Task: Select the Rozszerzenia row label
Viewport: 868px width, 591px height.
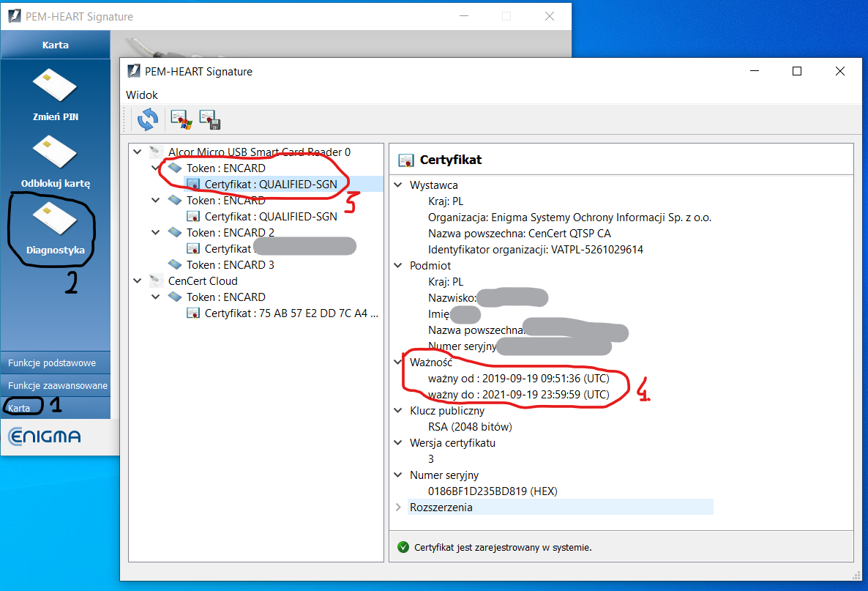Action: (x=441, y=507)
